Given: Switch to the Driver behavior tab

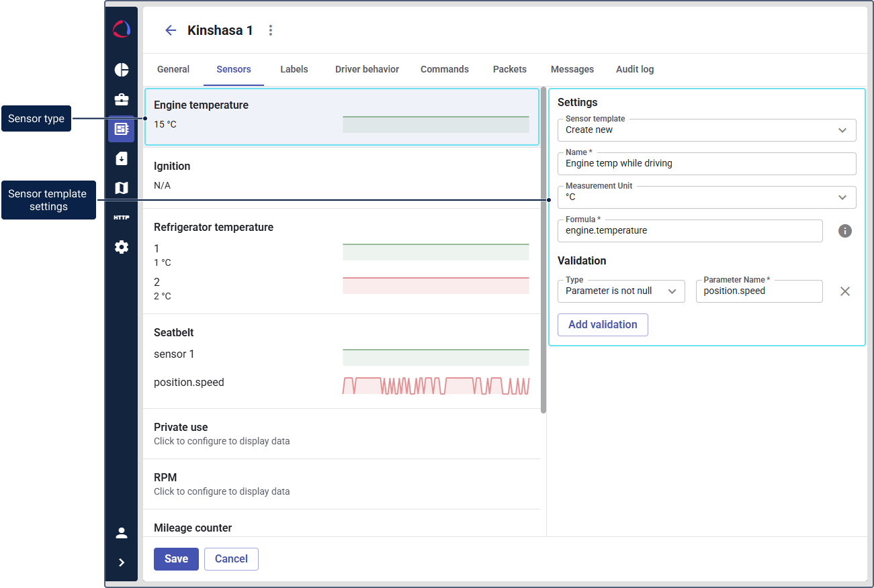Looking at the screenshot, I should (367, 69).
